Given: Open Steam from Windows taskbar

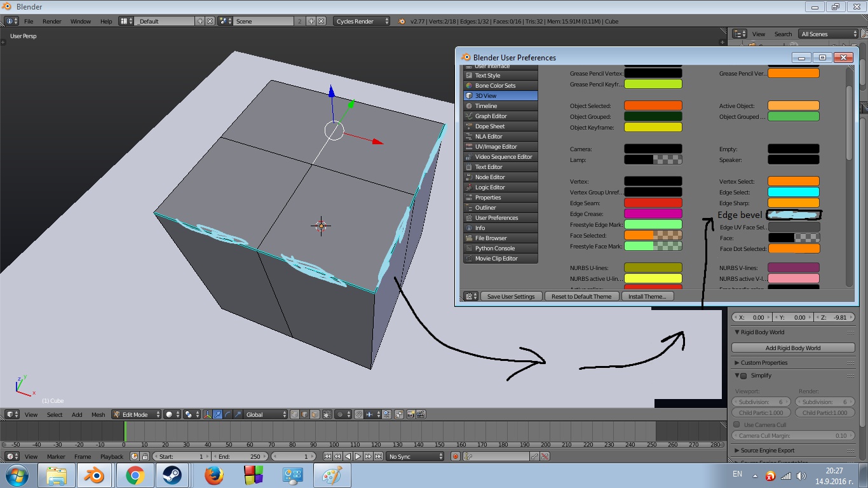Looking at the screenshot, I should pyautogui.click(x=171, y=475).
